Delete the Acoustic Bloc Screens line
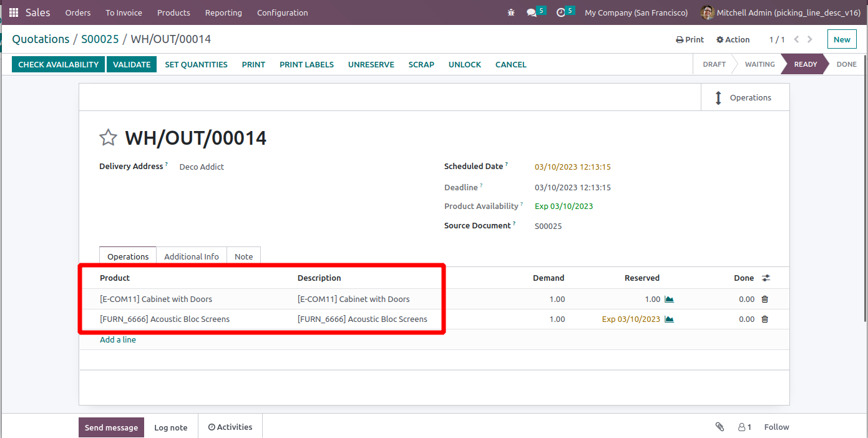This screenshot has width=868, height=438. (765, 319)
